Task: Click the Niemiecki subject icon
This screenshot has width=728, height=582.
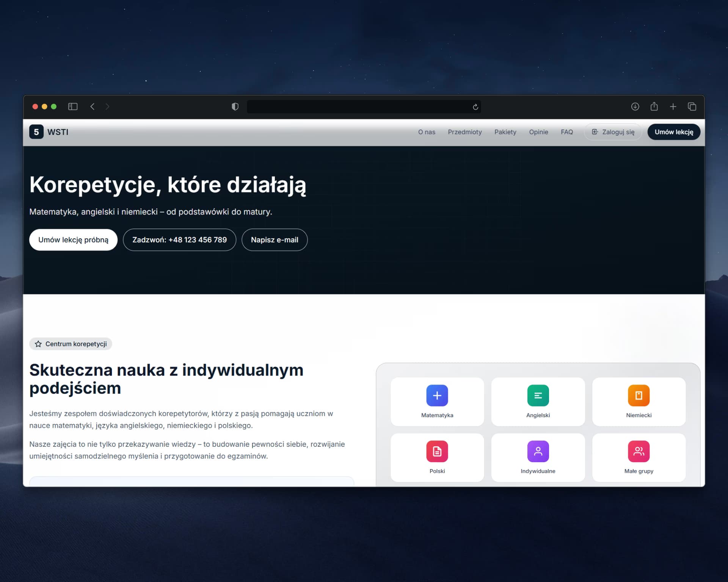Action: pos(639,395)
